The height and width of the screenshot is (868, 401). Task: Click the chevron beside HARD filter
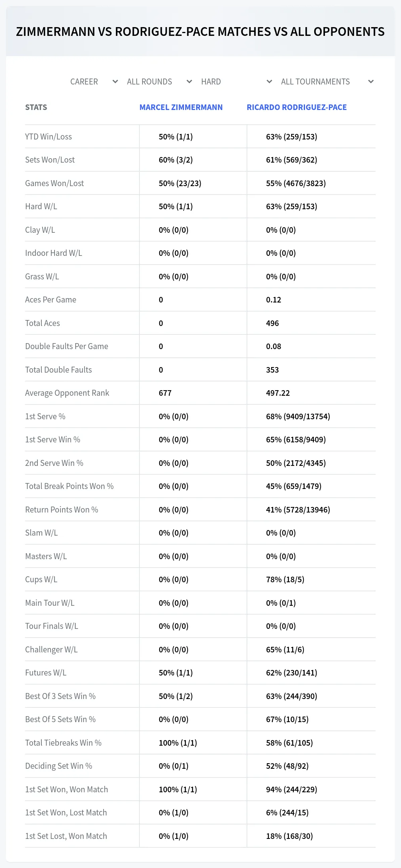click(x=269, y=82)
